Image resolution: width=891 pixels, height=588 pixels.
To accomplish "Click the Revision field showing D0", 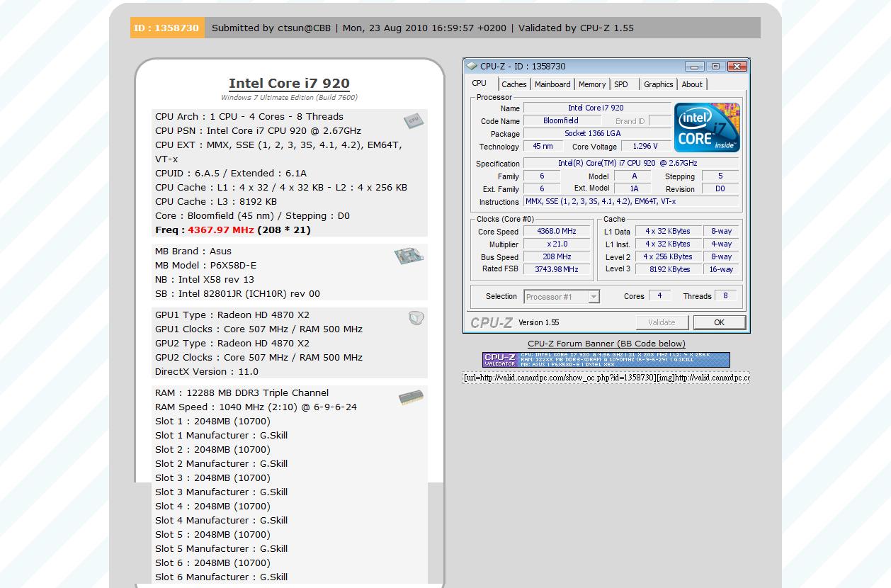I will [720, 189].
